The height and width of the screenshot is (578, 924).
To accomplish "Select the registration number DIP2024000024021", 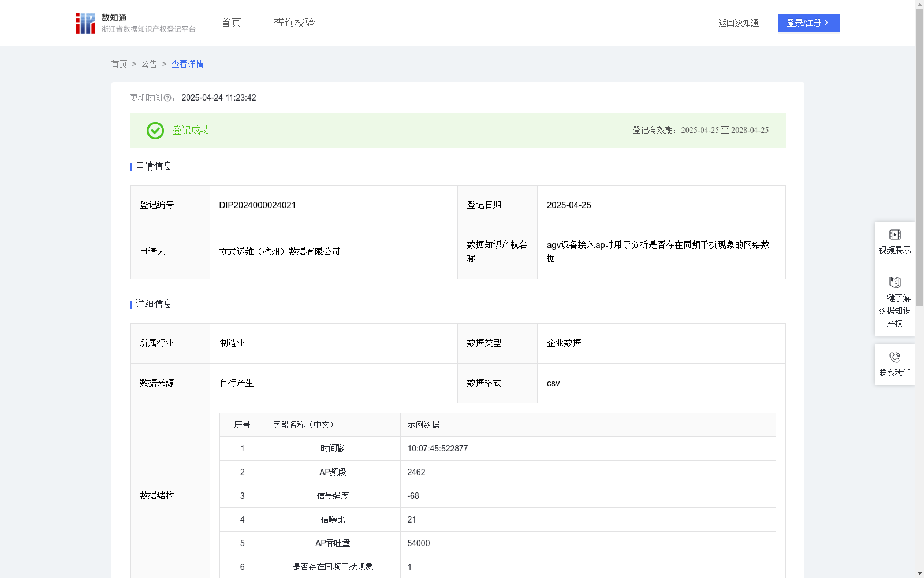I will [258, 205].
